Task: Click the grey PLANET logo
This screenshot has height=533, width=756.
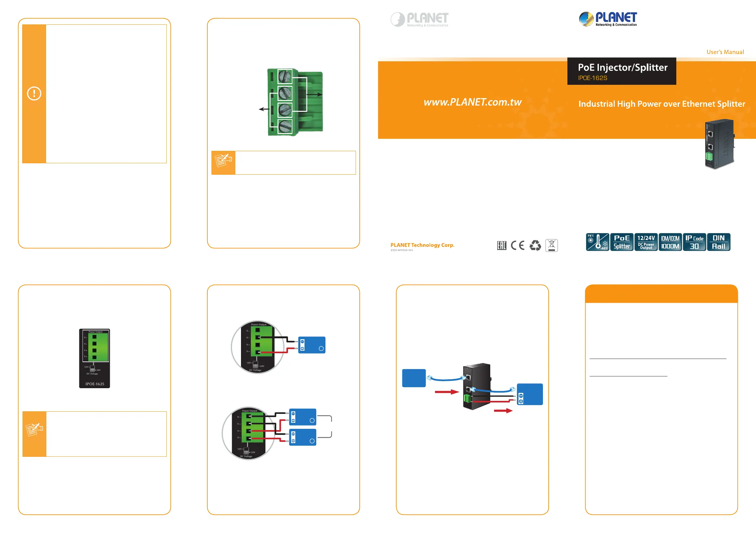Action: coord(419,19)
